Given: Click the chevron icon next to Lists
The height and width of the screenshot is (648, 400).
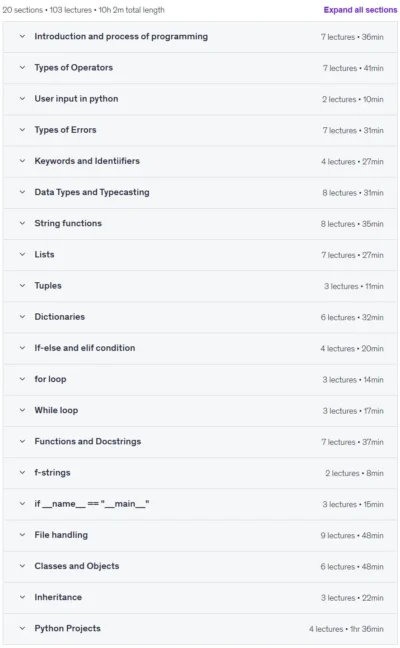Looking at the screenshot, I should coord(22,255).
